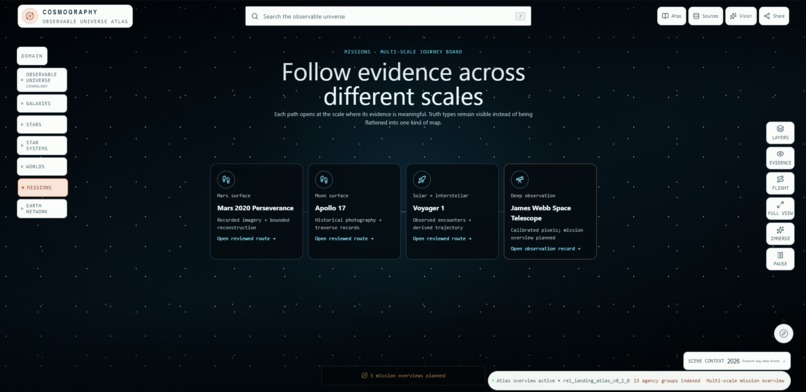806x392 pixels.
Task: Click the James Webb Space Telescope title
Action: pos(541,213)
